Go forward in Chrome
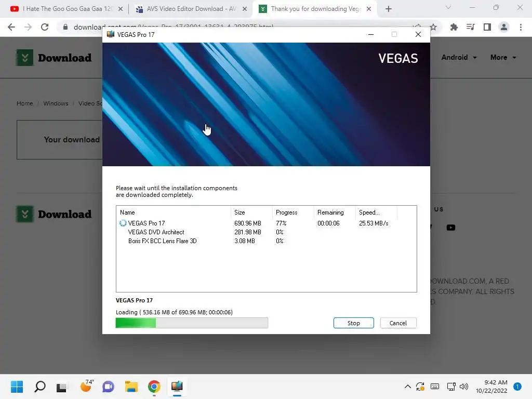 coord(28,27)
